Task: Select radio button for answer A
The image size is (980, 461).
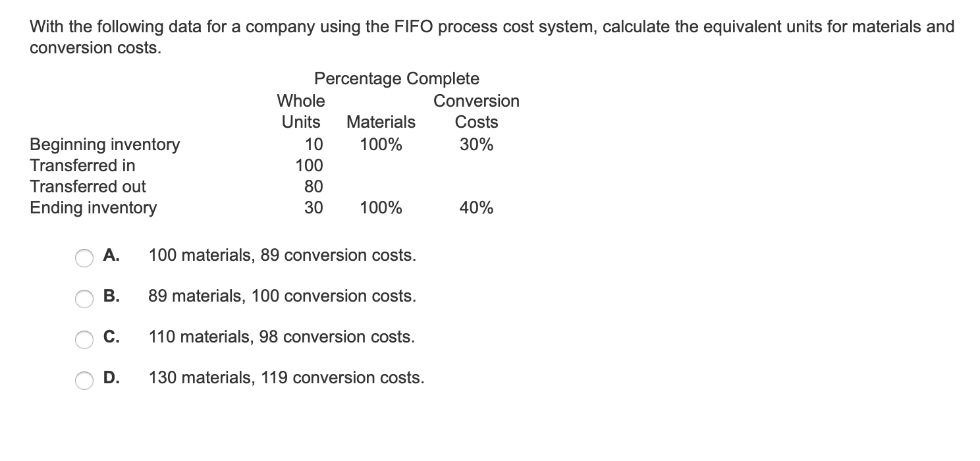Action: [x=84, y=258]
